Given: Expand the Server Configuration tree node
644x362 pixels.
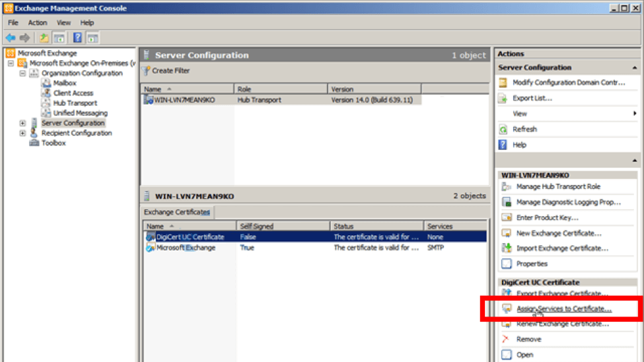Looking at the screenshot, I should click(x=22, y=123).
